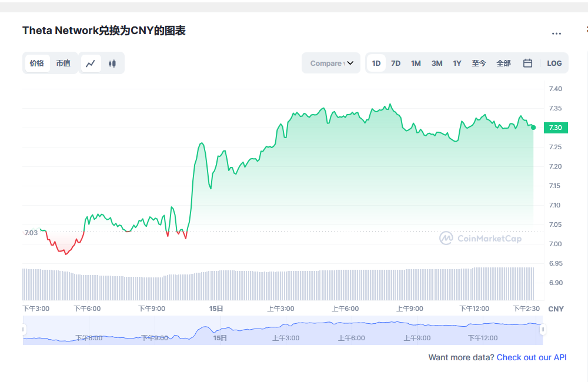Open the Compare dropdown

[331, 63]
